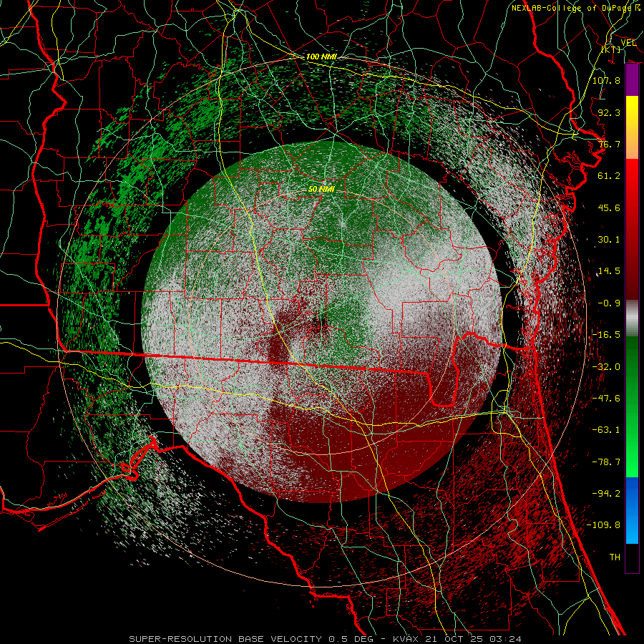The height and width of the screenshot is (644, 644).
Task: Select the 107.8 velocity scale value
Action: 606,80
